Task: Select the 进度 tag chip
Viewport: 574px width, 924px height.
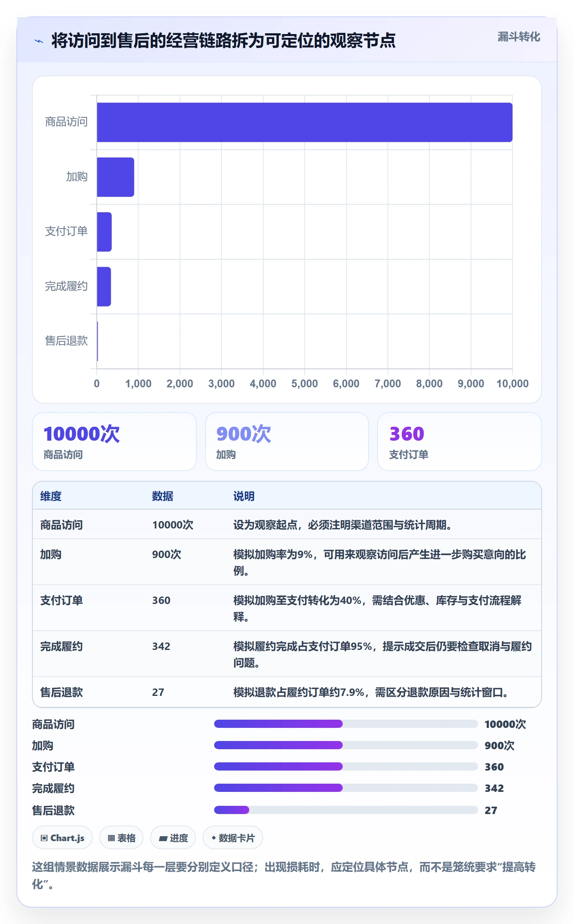Action: point(173,838)
